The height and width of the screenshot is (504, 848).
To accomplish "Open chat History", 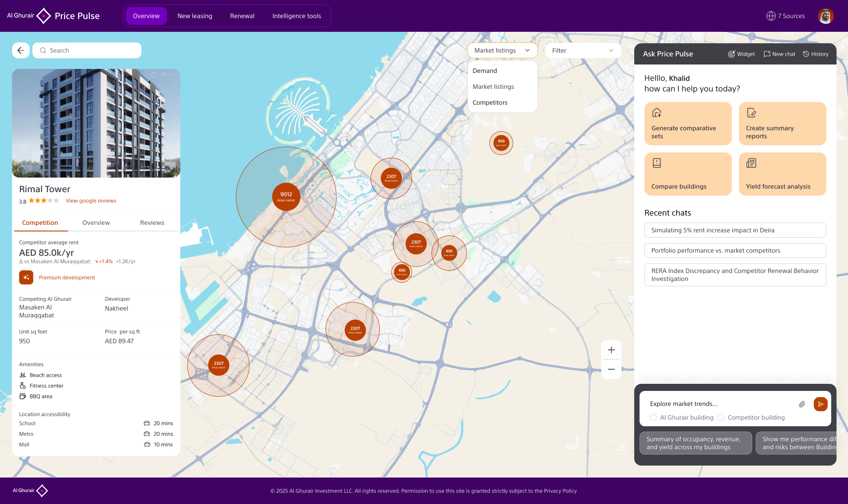I will click(x=815, y=54).
